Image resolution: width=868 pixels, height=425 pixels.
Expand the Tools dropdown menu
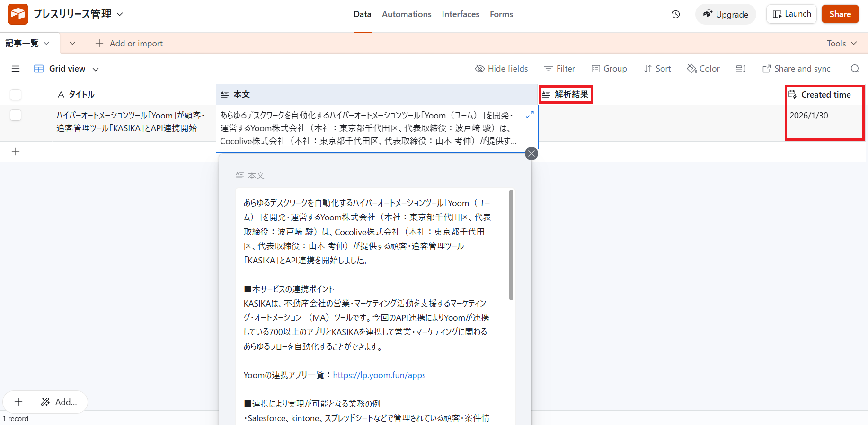841,43
